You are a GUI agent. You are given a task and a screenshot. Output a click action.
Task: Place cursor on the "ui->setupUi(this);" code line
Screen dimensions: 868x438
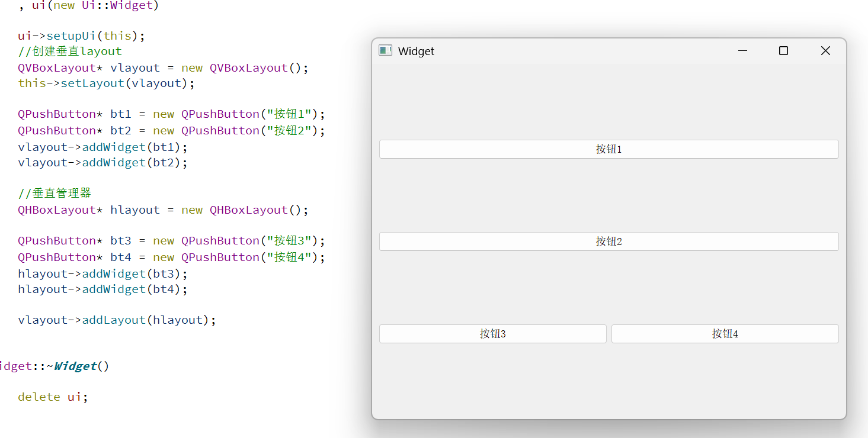(x=82, y=36)
